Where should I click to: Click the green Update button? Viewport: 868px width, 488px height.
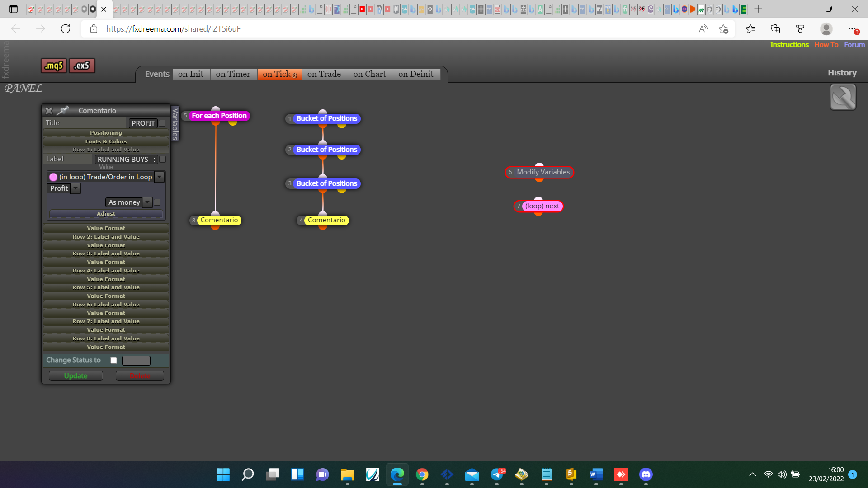75,376
